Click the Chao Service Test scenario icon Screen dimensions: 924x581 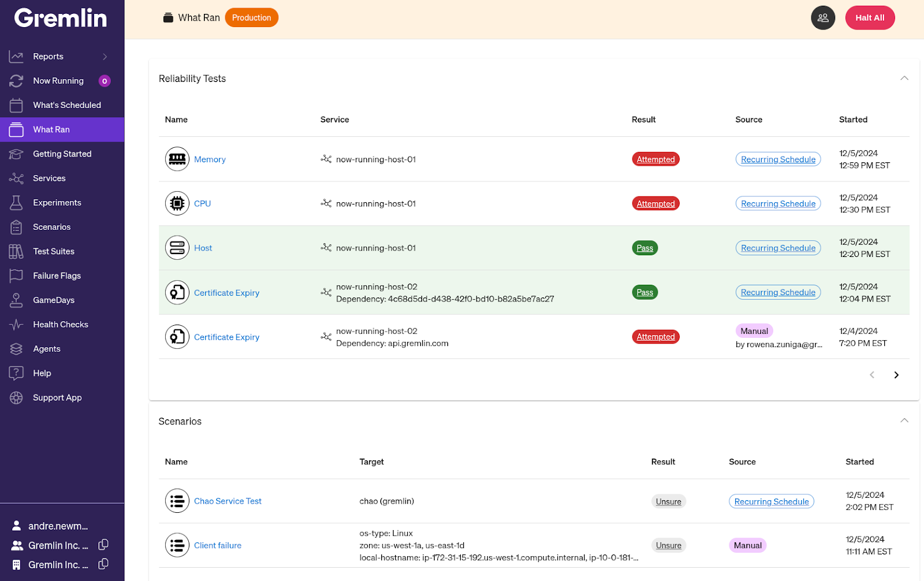coord(177,501)
